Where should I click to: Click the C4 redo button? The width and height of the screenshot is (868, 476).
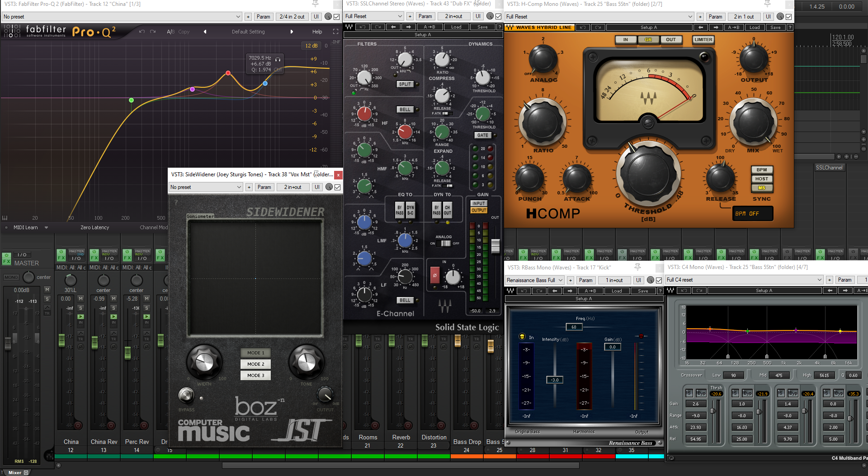pos(699,290)
